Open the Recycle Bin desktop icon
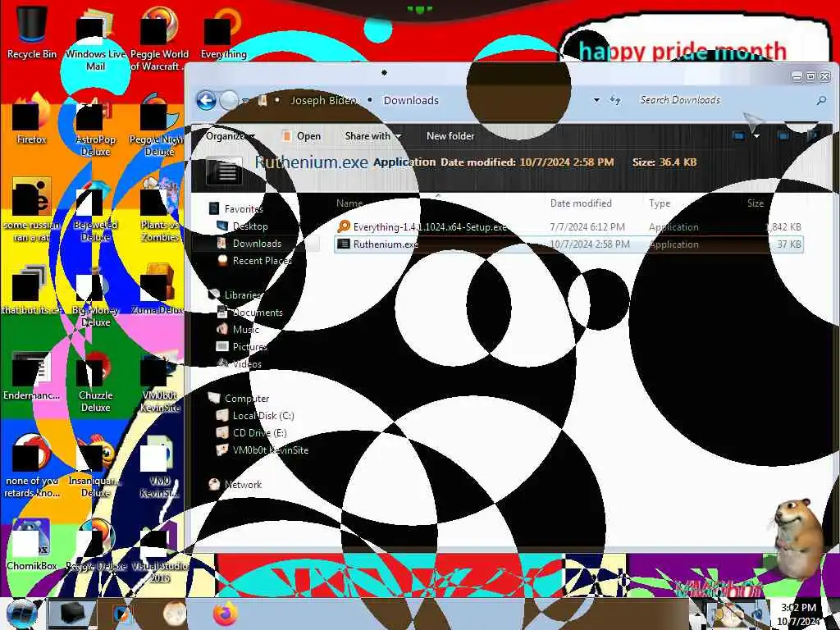The width and height of the screenshot is (840, 630). pyautogui.click(x=32, y=32)
